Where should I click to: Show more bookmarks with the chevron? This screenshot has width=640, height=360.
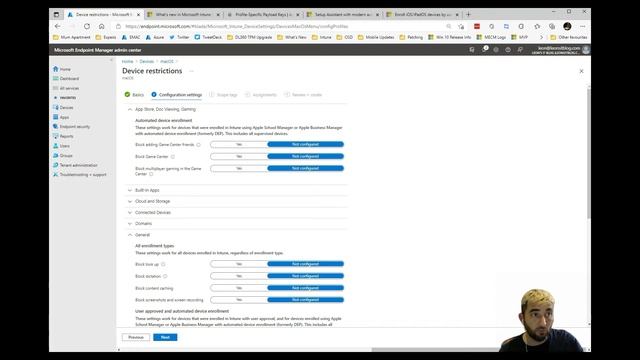(542, 37)
